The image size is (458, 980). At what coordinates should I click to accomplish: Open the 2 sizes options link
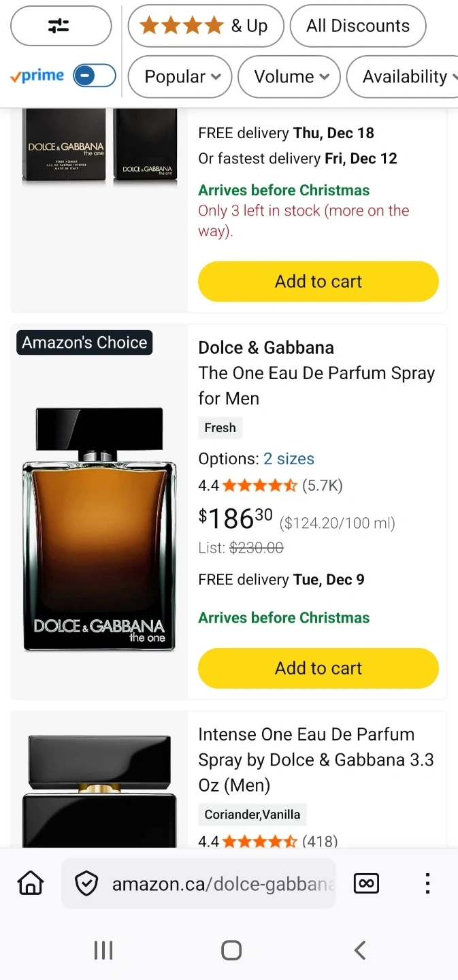pyautogui.click(x=289, y=459)
